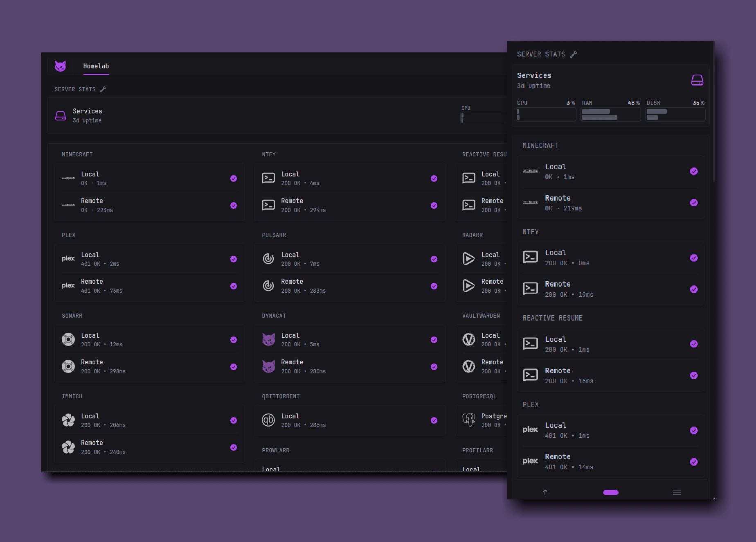Click Vaultwarden Local shield icon
The height and width of the screenshot is (542, 756).
[x=469, y=339]
